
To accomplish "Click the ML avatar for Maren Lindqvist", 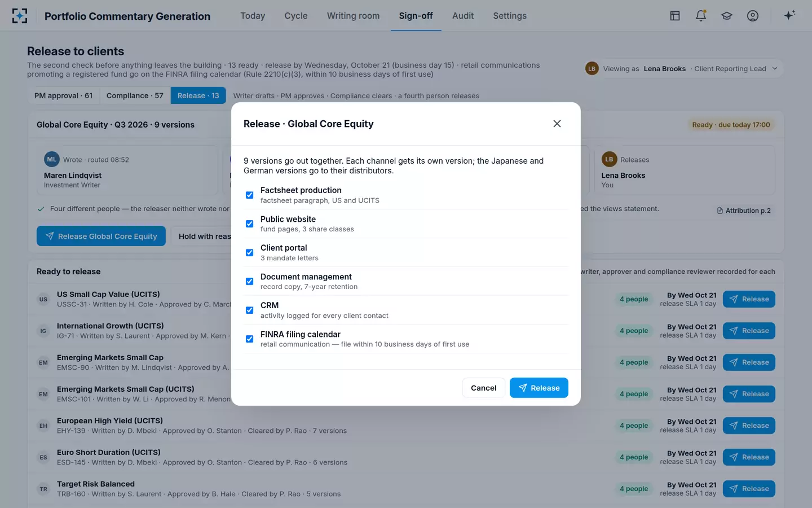I will coord(52,160).
